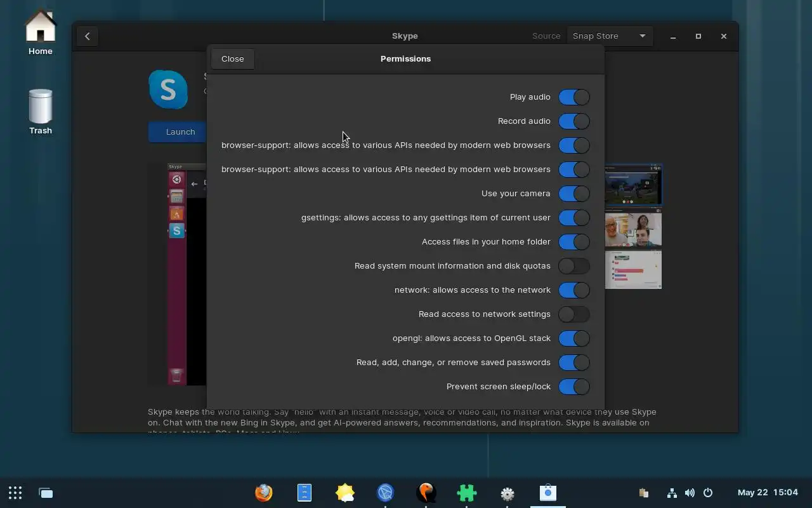
Task: Click the Launch button for Skype
Action: pos(178,131)
